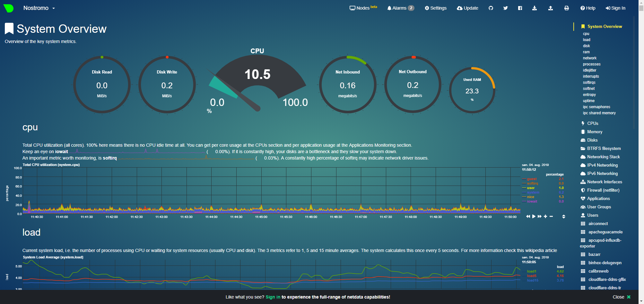Open Settings from the top navbar
This screenshot has height=304, width=644.
[x=435, y=8]
